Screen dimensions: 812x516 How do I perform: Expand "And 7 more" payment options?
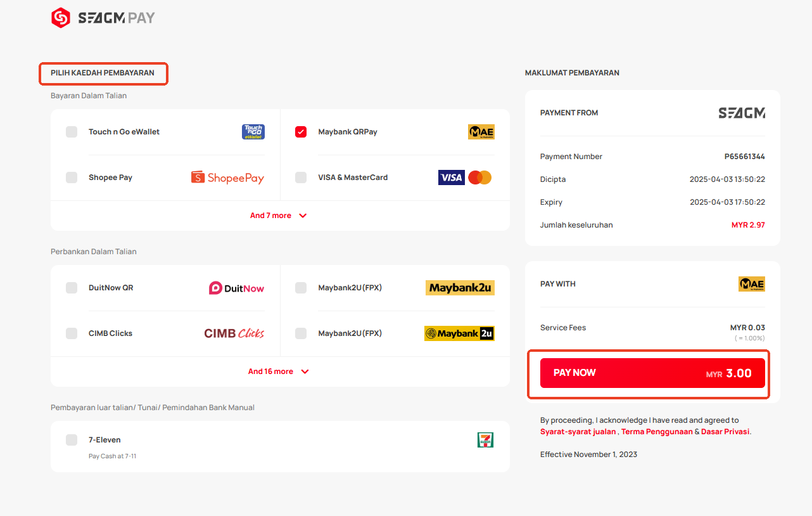pyautogui.click(x=279, y=216)
